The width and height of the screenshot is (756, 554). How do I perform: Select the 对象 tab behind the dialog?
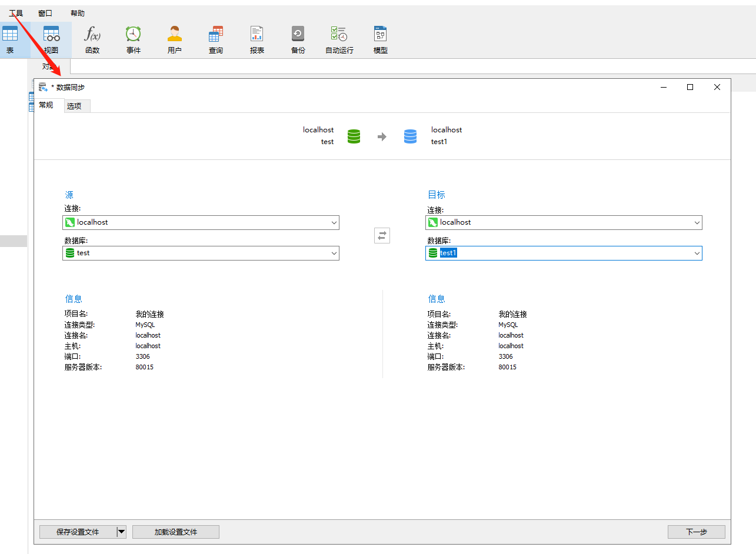[x=49, y=66]
